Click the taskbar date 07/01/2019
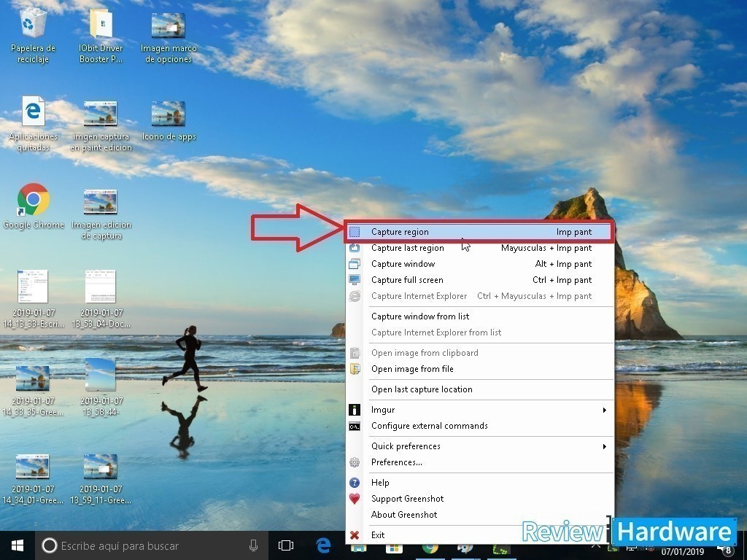The image size is (747, 560). tap(682, 552)
